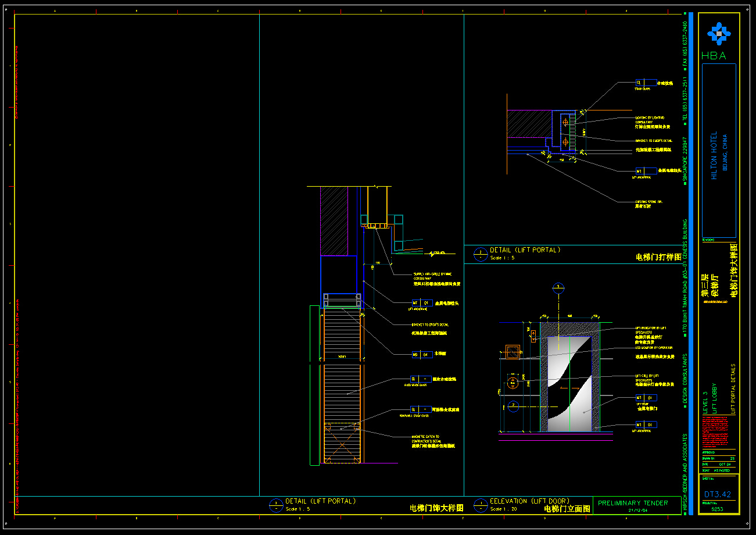The width and height of the screenshot is (756, 535).
Task: Pick the lower light fixture crosshair symbol
Action: point(565,142)
